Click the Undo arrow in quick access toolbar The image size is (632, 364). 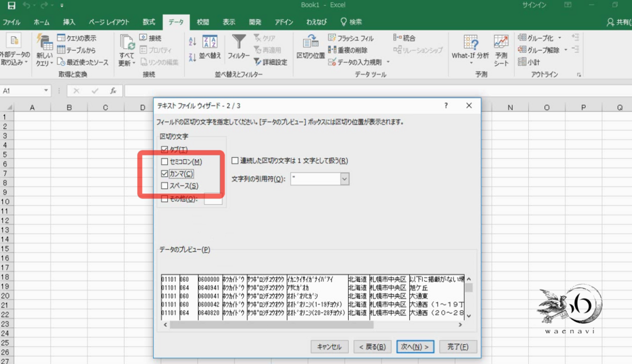pos(27,5)
